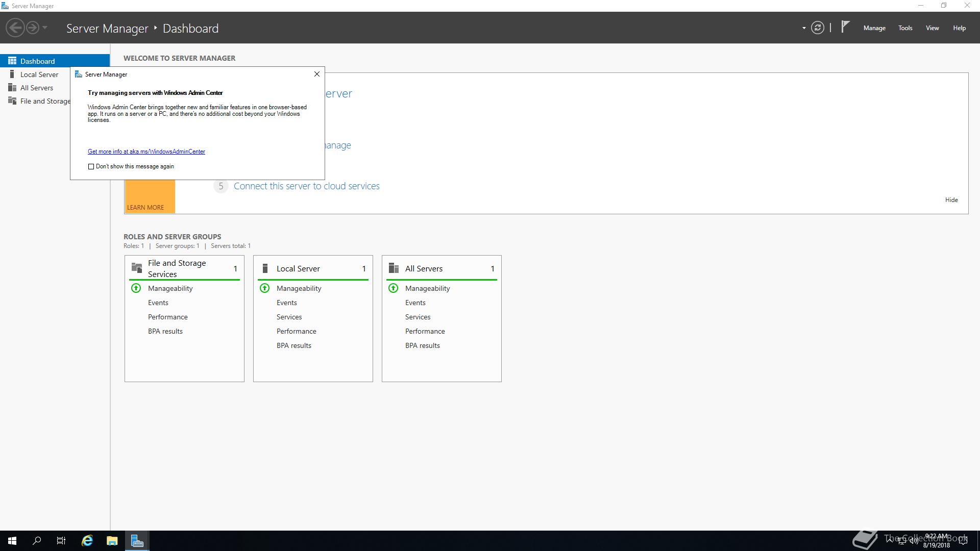The width and height of the screenshot is (980, 551).
Task: Open the All Servers tile header
Action: point(424,268)
